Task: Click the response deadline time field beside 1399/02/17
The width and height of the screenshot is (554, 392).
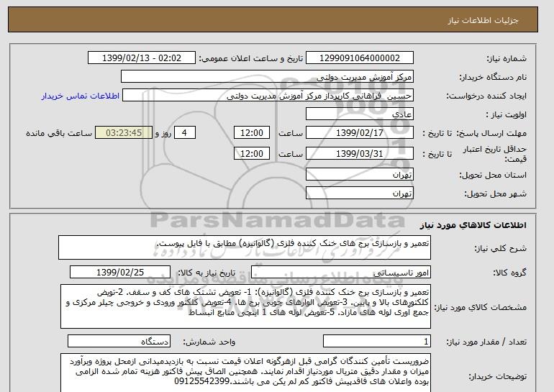Action: (x=252, y=133)
